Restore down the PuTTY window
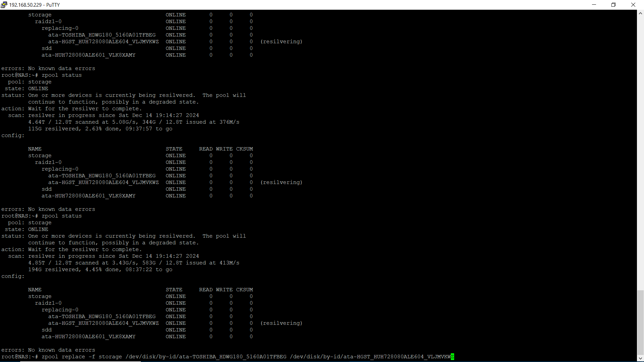Image resolution: width=644 pixels, height=362 pixels. click(613, 5)
